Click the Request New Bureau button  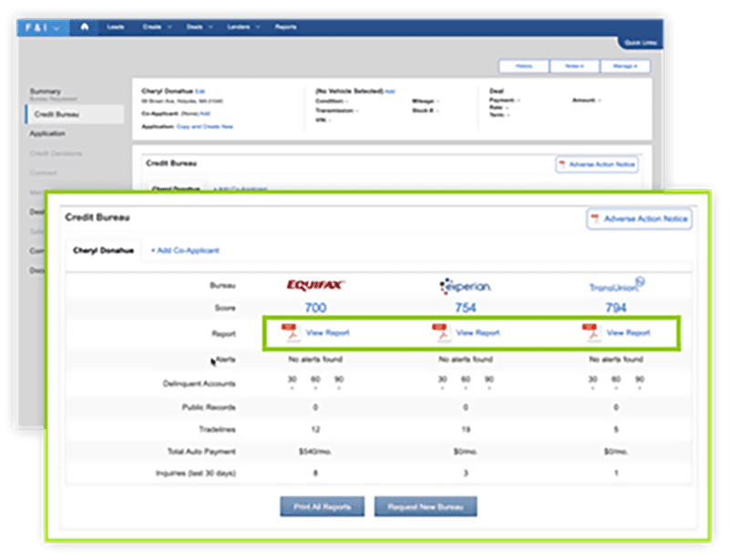click(x=426, y=506)
